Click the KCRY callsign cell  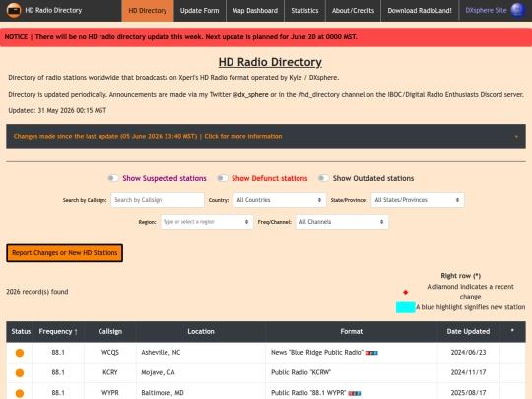tap(110, 372)
